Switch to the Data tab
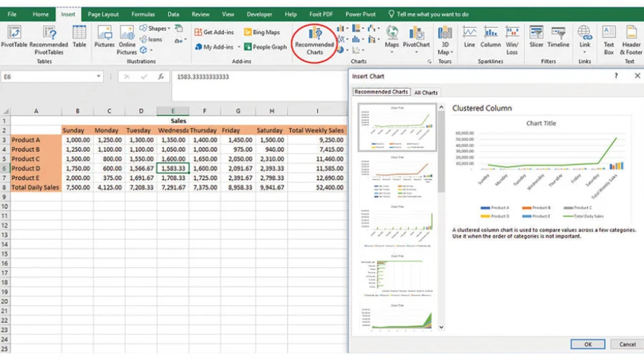This screenshot has height=358, width=644. 173,14
